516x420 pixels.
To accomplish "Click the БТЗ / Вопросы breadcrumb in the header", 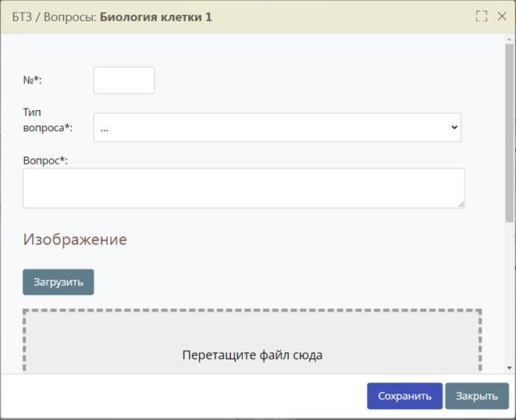I will tap(53, 16).
